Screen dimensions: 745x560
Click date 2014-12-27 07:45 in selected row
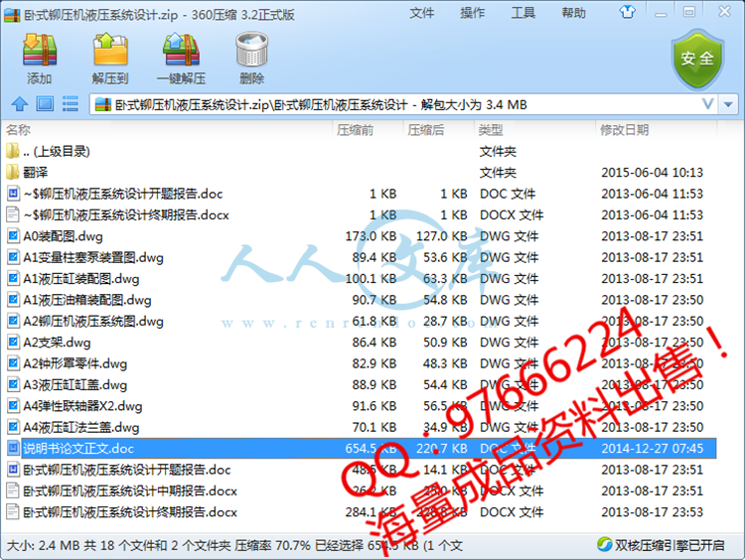tap(652, 448)
